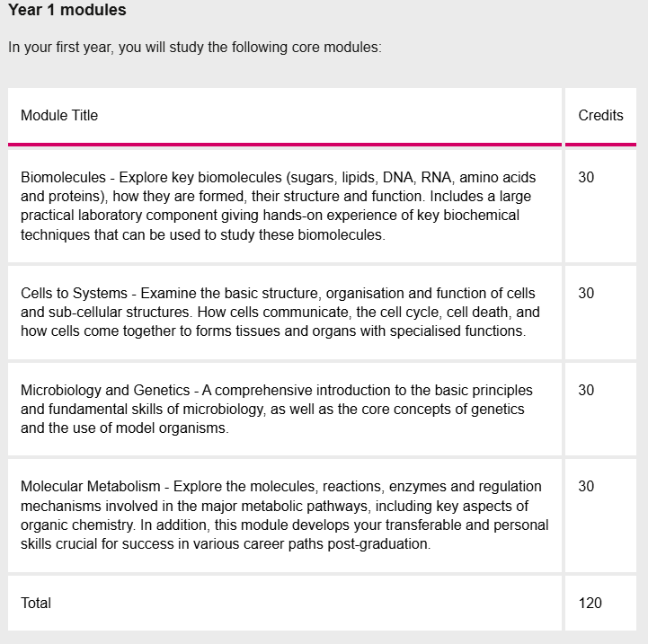Click the 'Molecular Metabolism' module name
Screen dimensions: 648x644
(91, 486)
